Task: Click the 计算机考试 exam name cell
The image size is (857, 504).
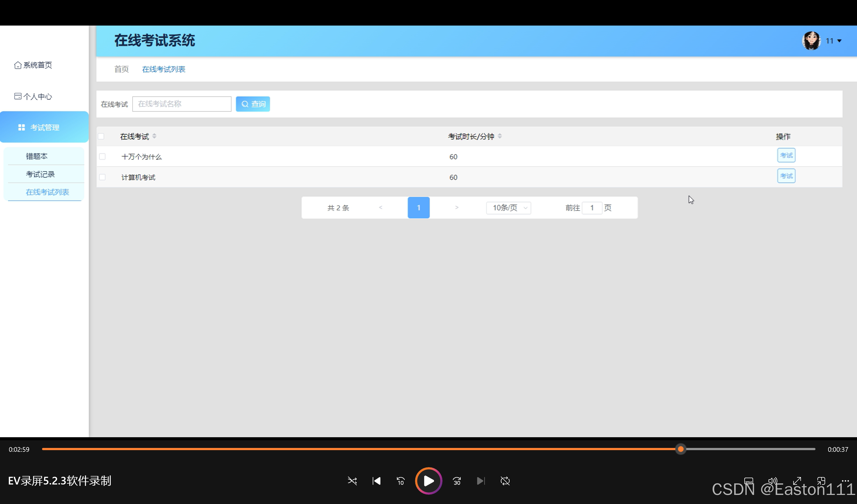Action: point(138,177)
